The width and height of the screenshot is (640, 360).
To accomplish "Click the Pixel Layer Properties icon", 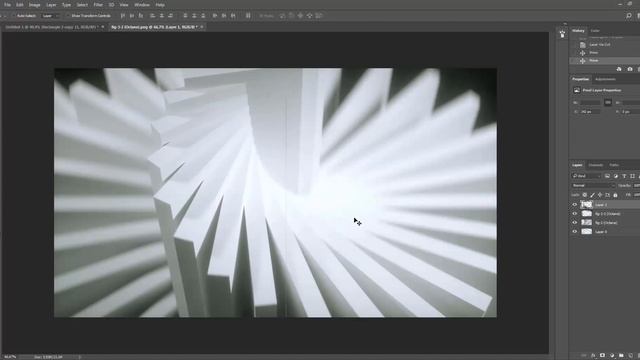I will [x=577, y=90].
